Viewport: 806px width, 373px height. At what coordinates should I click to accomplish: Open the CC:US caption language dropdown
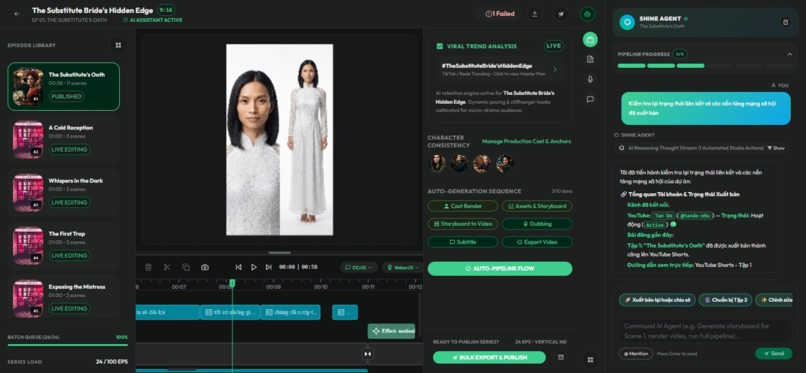tap(358, 267)
